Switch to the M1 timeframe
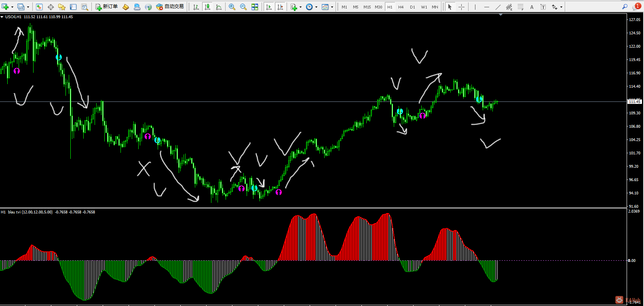Screen dimensions: 644x306 [x=344, y=7]
